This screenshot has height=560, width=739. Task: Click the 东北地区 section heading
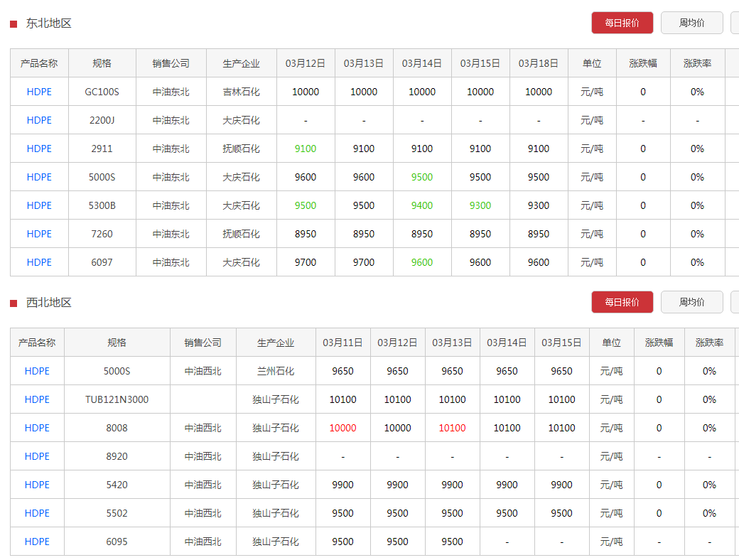48,23
